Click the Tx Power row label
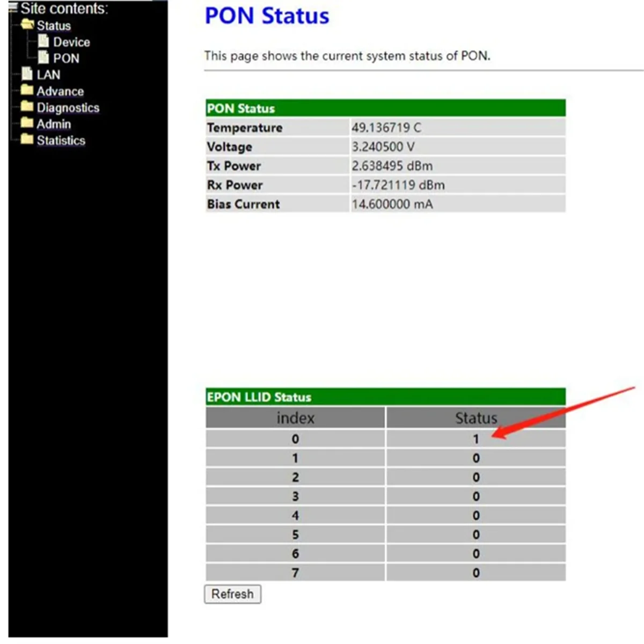 pyautogui.click(x=234, y=166)
